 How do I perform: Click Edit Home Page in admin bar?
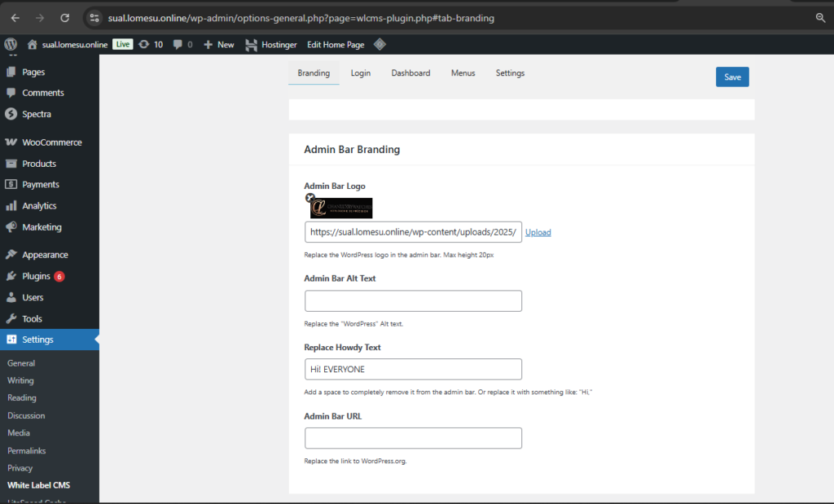click(336, 45)
